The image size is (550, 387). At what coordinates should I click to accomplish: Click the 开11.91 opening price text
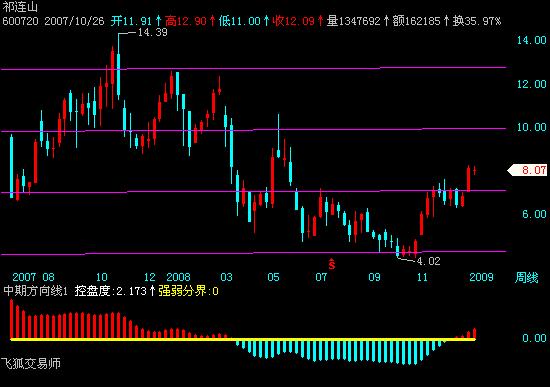coord(131,21)
